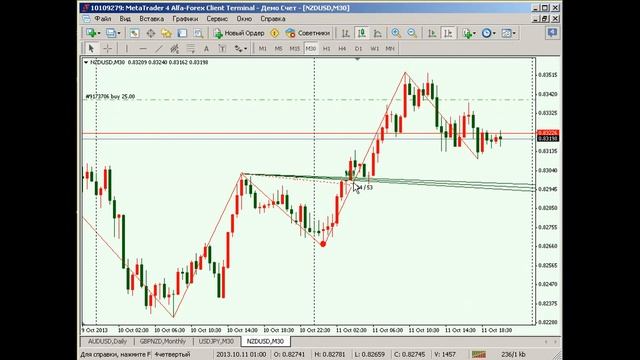Click the chart shift triangle marker
Screen dimensions: 640x360
pyautogui.click(x=358, y=59)
